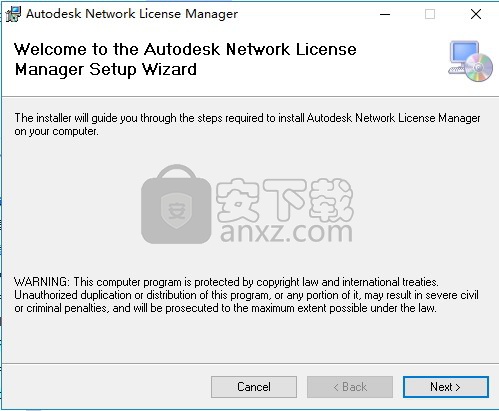499x411 pixels.
Task: Select the installer will guide you paragraph
Action: point(247,124)
